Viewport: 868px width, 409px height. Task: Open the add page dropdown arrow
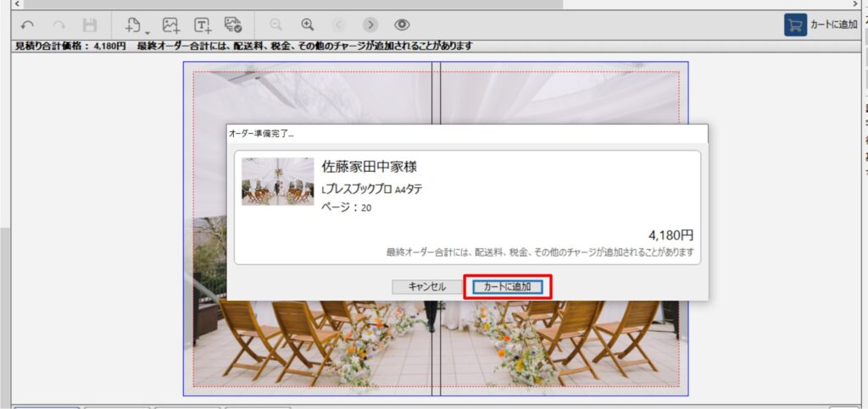point(147,30)
